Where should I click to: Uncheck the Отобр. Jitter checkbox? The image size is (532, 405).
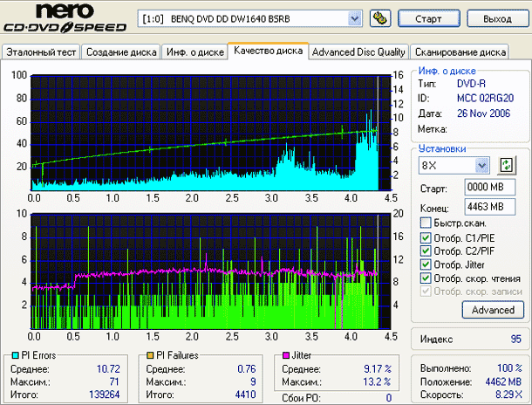[x=426, y=264]
